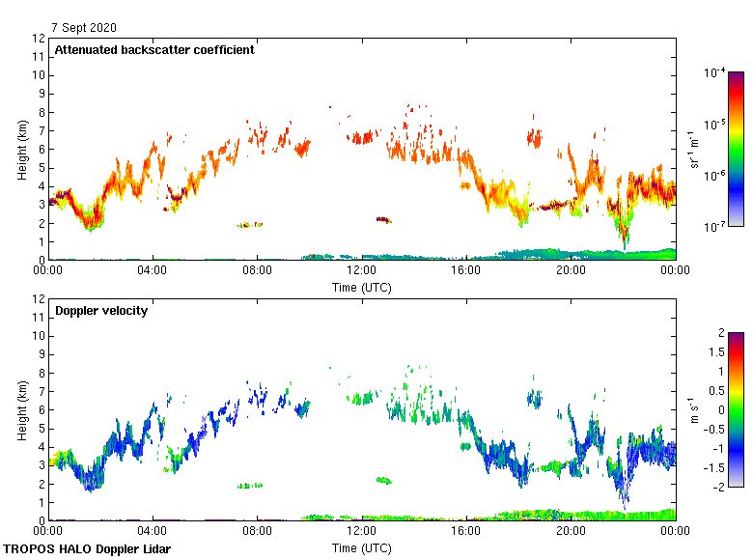The width and height of the screenshot is (753, 560).
Task: Select the 'Attenuated backscatter coefficient' plot title
Action: 154,50
